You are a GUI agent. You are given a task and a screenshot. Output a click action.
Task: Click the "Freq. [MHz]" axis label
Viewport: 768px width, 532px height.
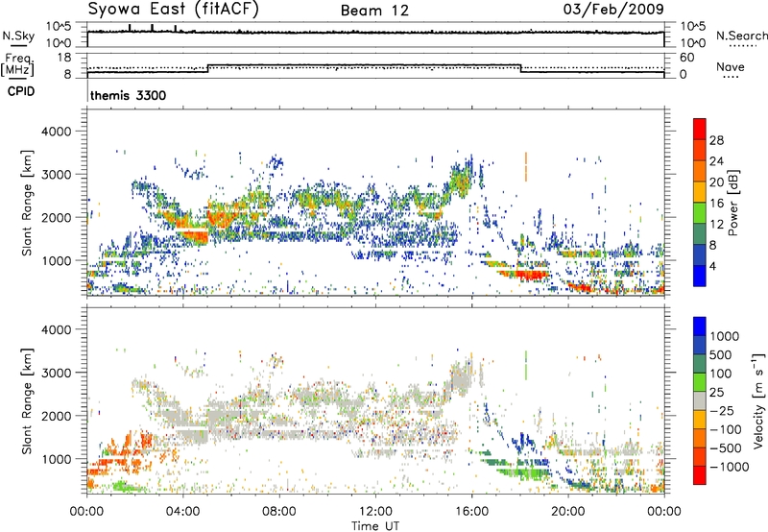pyautogui.click(x=18, y=65)
